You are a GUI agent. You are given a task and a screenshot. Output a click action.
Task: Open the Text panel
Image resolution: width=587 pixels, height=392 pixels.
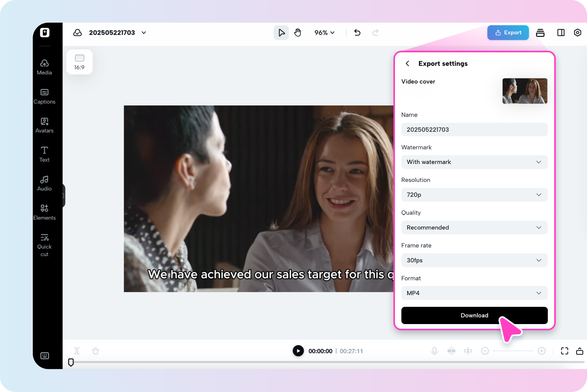tap(44, 154)
